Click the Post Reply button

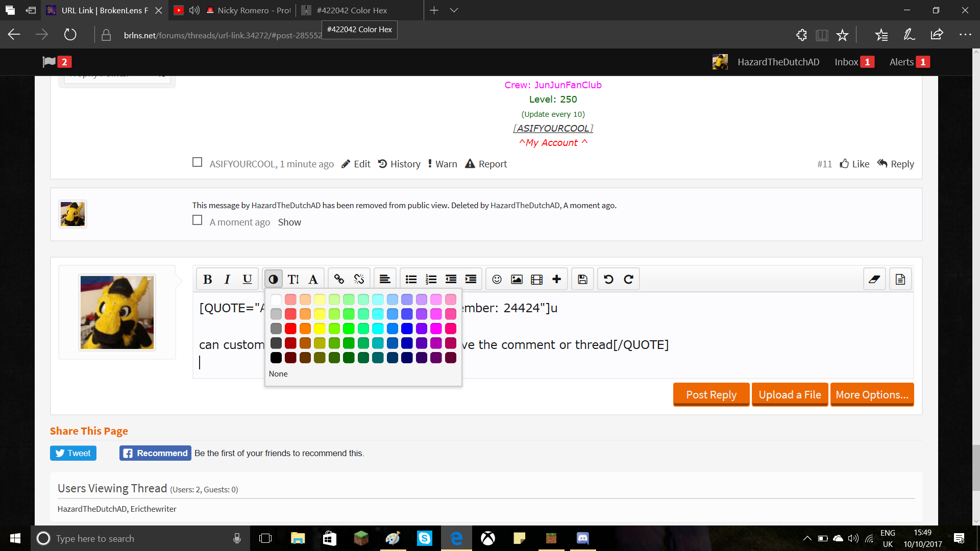[x=712, y=395]
